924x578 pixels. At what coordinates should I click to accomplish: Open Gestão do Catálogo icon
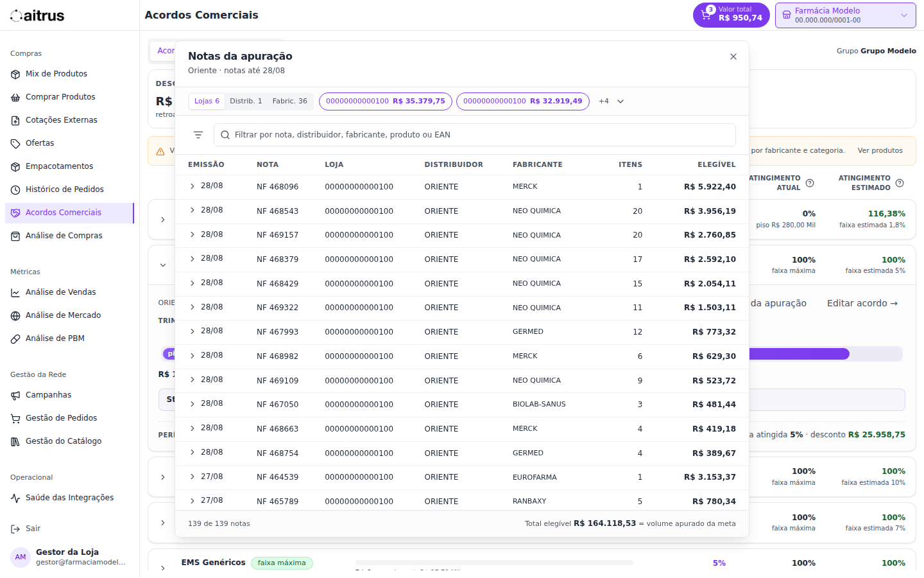(15, 441)
